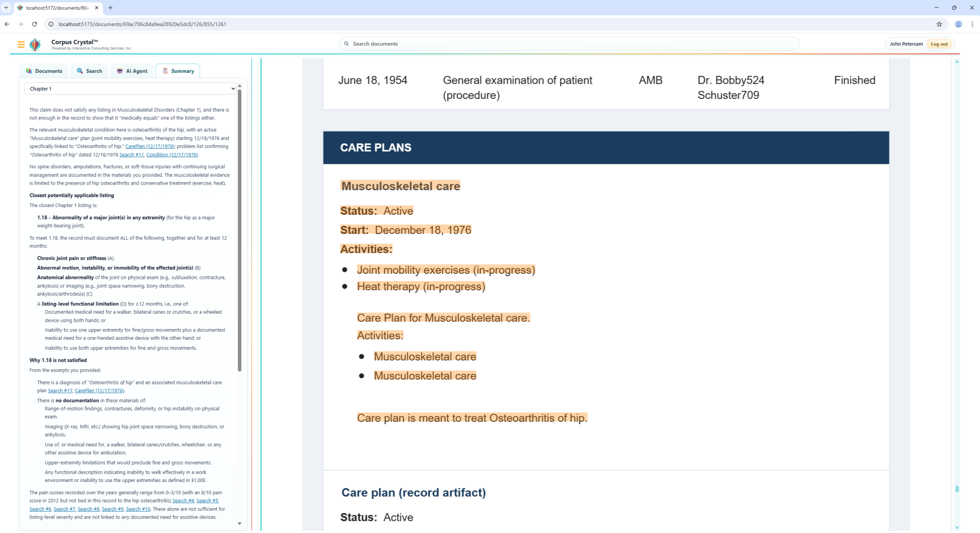Click the summary panel vertical scrollbar

click(x=239, y=230)
